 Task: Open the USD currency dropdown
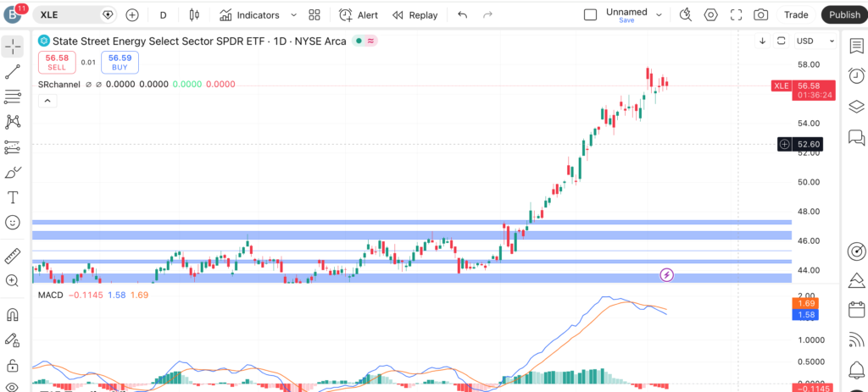click(x=815, y=41)
